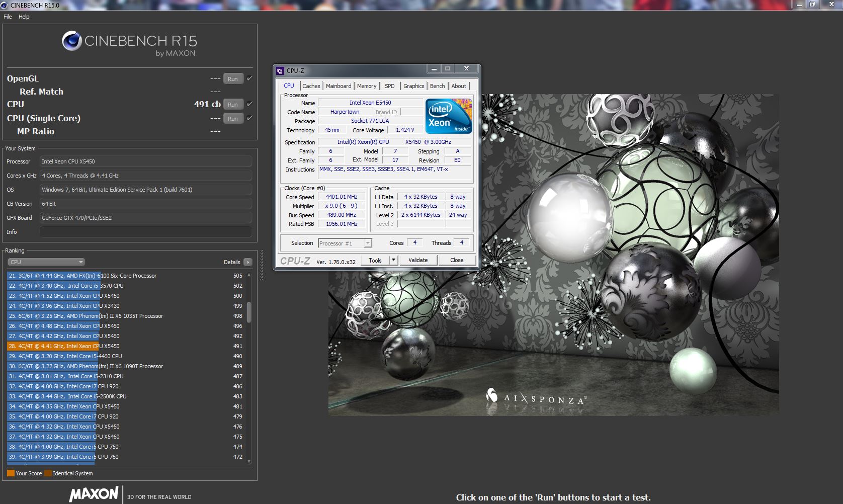843x504 pixels.
Task: Select rank 24 Xeon X3430 row
Action: 125,306
